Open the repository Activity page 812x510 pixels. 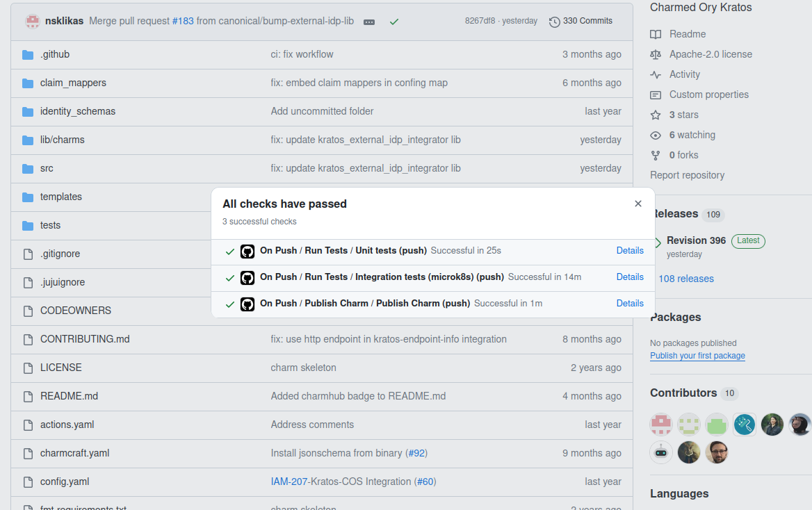pos(684,74)
